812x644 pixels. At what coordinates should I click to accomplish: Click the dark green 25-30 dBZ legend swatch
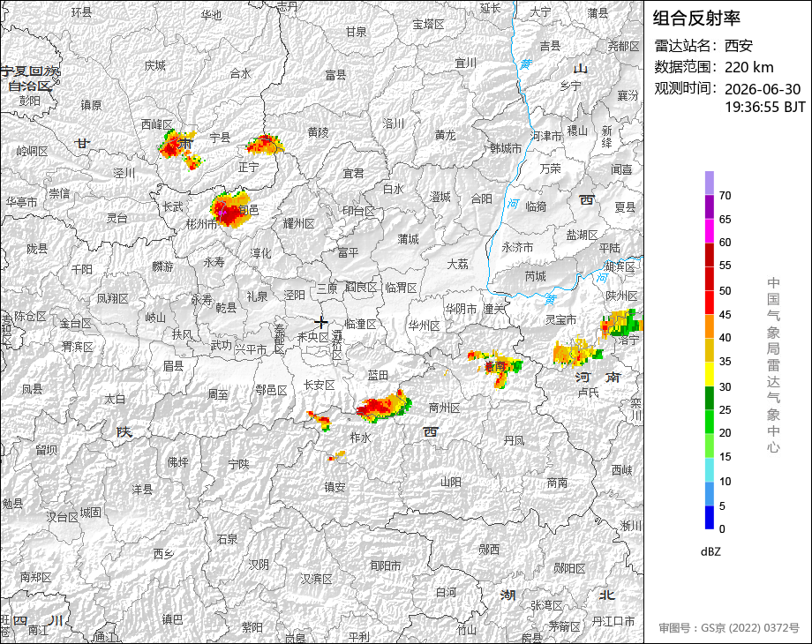tap(710, 398)
